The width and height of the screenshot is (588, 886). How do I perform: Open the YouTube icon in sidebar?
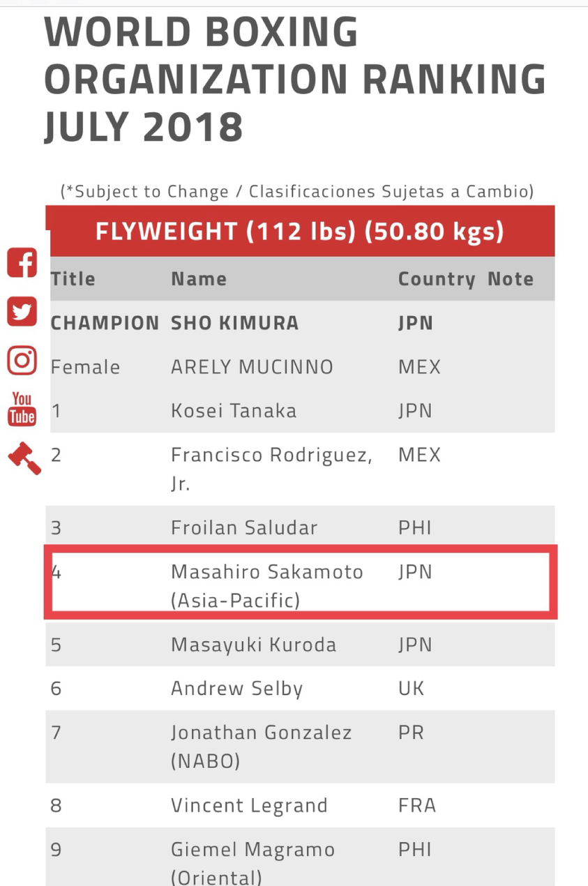pos(22,408)
